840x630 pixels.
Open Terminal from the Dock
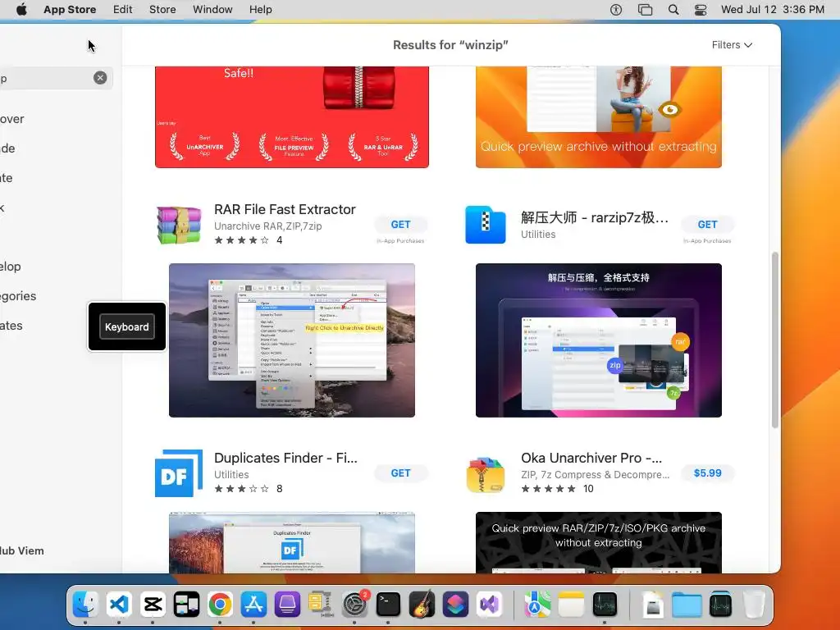pyautogui.click(x=388, y=605)
